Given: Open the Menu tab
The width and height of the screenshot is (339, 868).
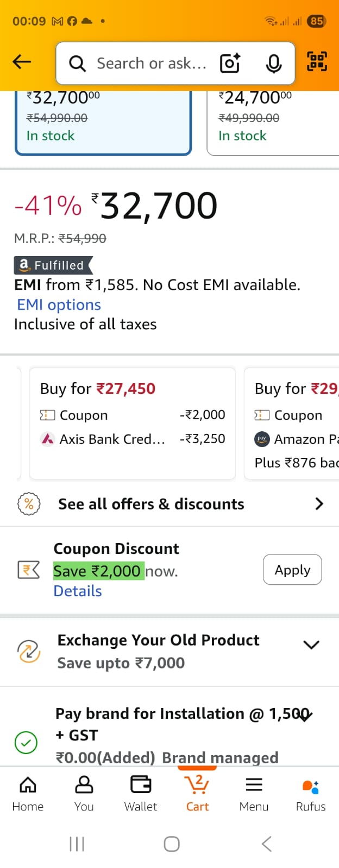Looking at the screenshot, I should tap(254, 794).
